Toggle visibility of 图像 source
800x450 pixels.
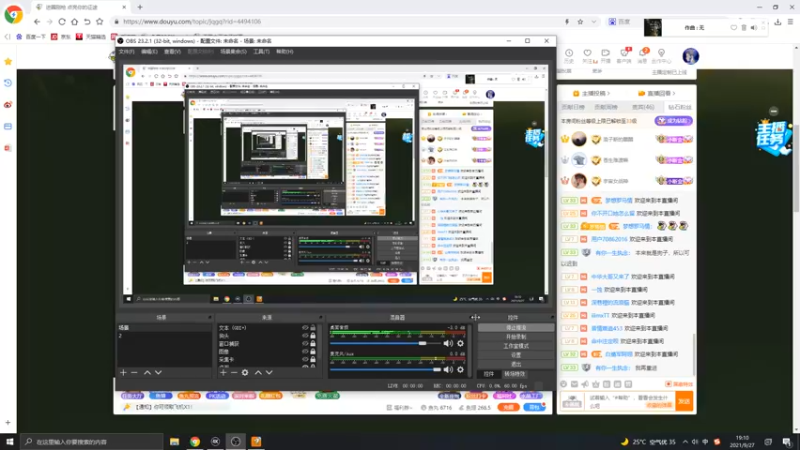tap(305, 352)
